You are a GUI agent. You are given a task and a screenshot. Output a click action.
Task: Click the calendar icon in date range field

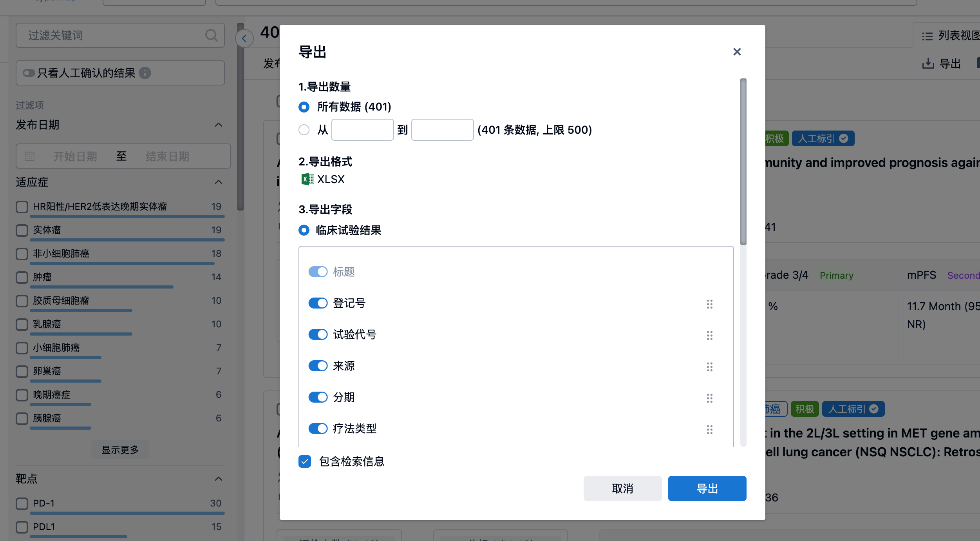(x=30, y=156)
